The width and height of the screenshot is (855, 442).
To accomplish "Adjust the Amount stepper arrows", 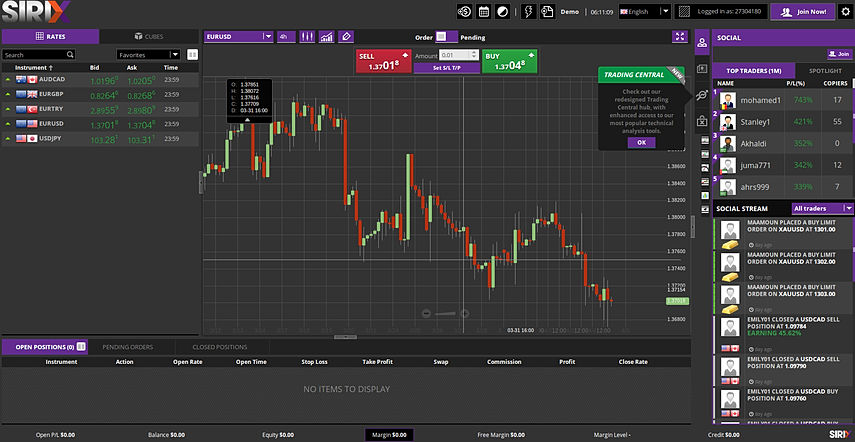I will (474, 55).
